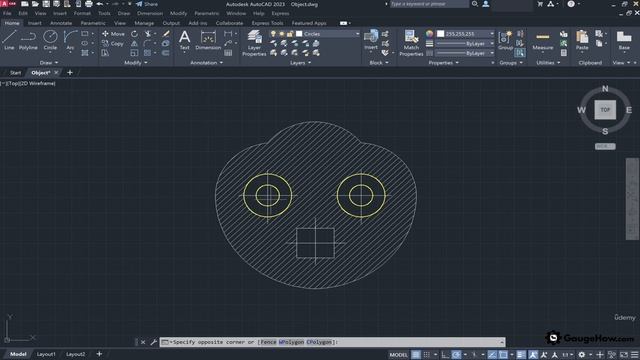This screenshot has height=360, width=640.
Task: Toggle polar tracking in status bar
Action: (x=456, y=355)
